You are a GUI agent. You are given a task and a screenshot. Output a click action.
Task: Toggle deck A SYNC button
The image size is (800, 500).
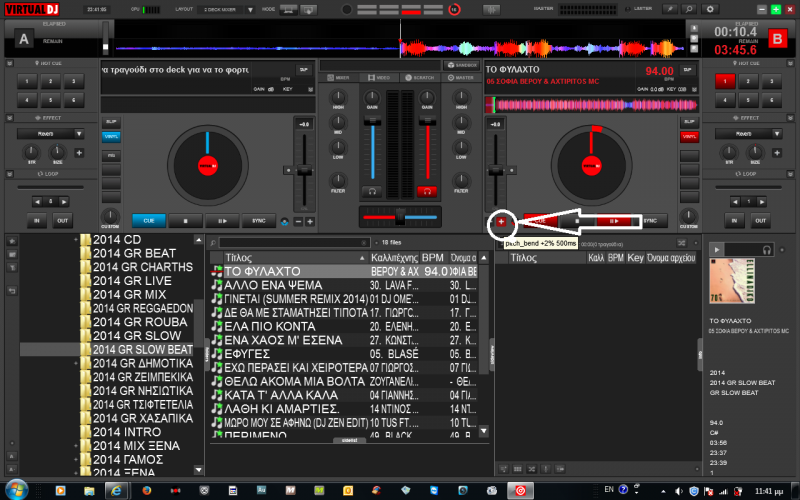(259, 221)
